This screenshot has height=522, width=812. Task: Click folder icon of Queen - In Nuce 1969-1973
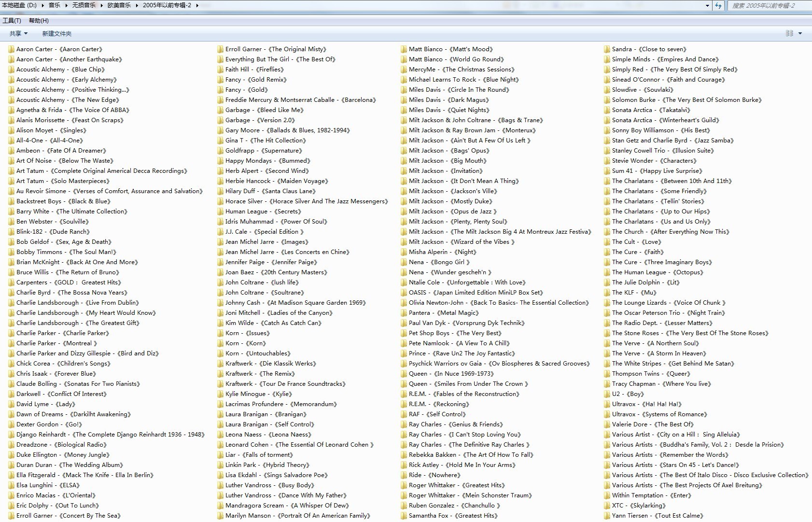pyautogui.click(x=404, y=374)
